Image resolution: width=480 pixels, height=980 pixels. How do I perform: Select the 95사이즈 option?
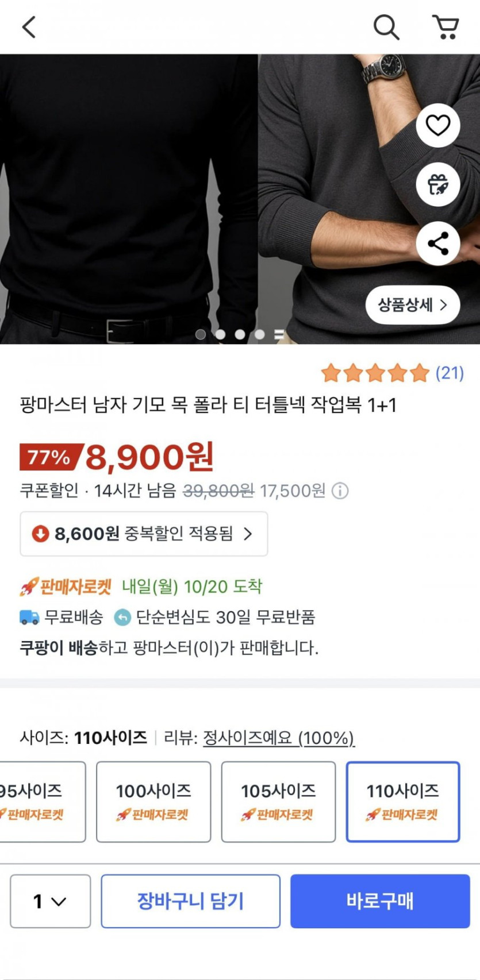coord(40,801)
